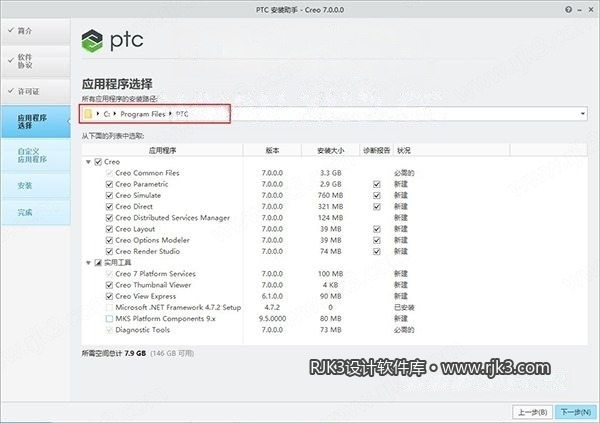This screenshot has width=600, height=423.
Task: Click the 2.9 GB size value
Action: coord(331,184)
